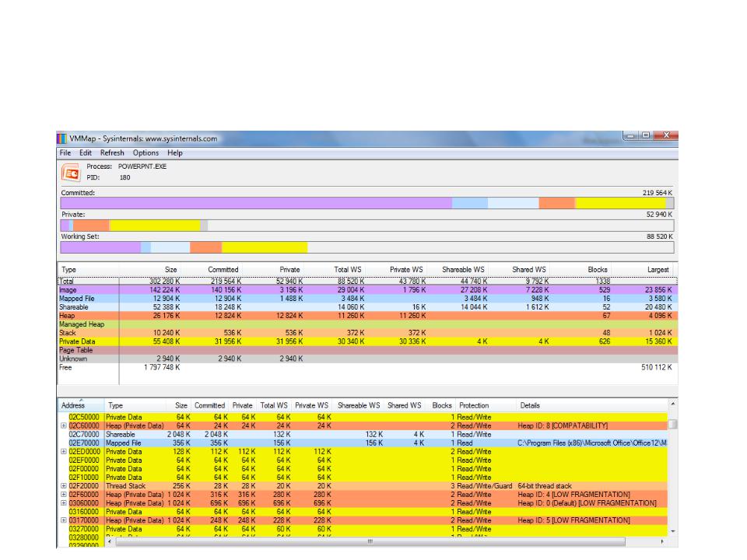This screenshot has width=747, height=560.
Task: Click left arrow of horizontal scrollbar
Action: [x=110, y=541]
